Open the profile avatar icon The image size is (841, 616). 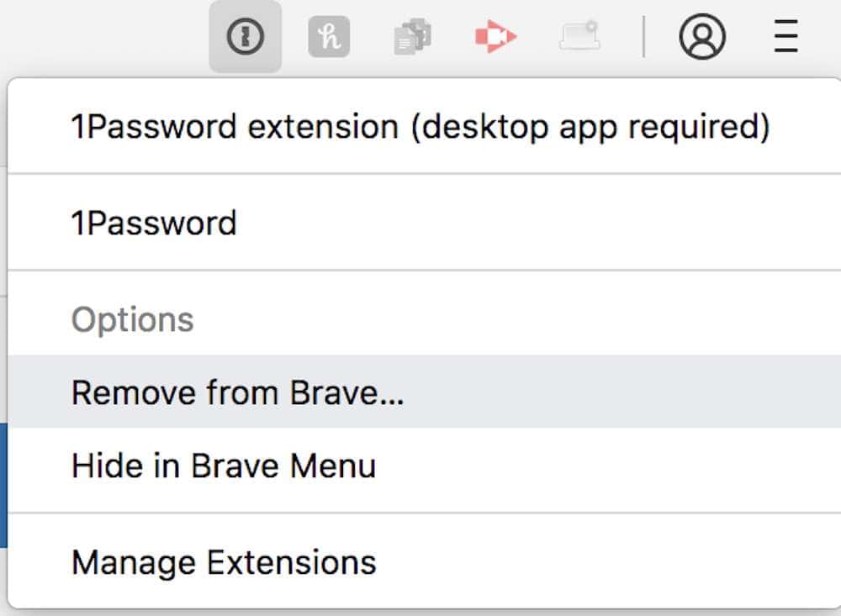[702, 38]
